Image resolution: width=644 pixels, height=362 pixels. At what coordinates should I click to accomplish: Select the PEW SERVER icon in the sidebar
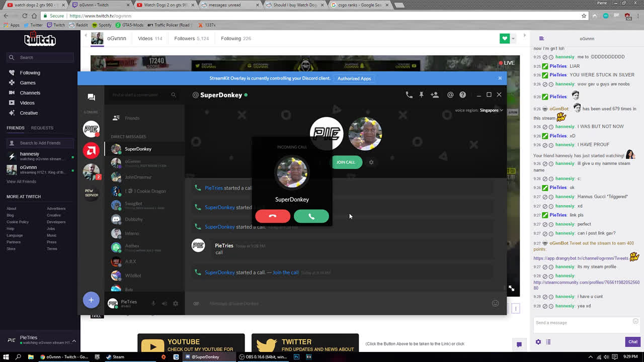coord(91,194)
